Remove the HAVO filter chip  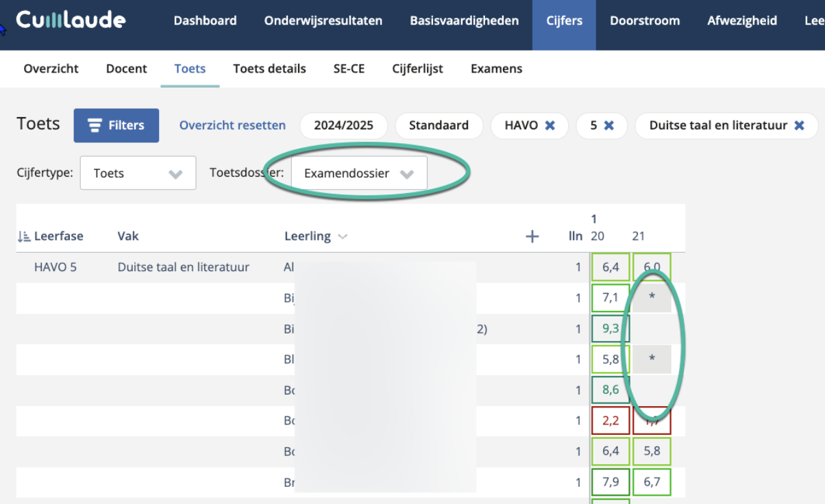[x=550, y=126]
